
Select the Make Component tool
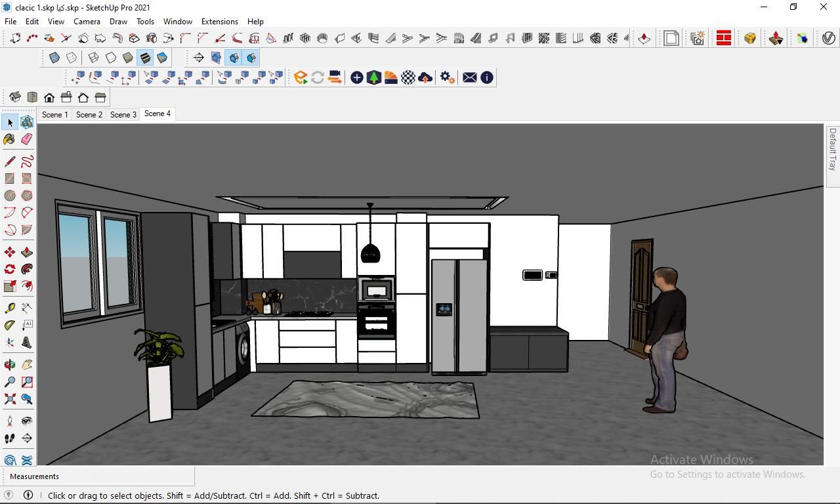coord(27,122)
